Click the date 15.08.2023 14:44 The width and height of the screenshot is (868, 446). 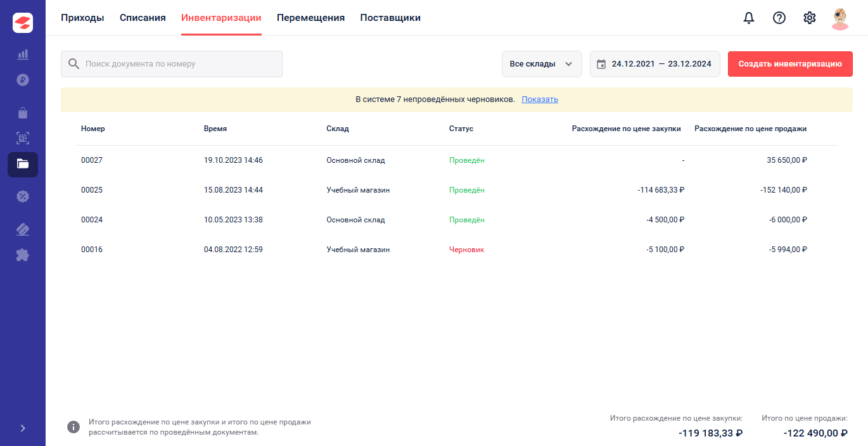pyautogui.click(x=233, y=190)
